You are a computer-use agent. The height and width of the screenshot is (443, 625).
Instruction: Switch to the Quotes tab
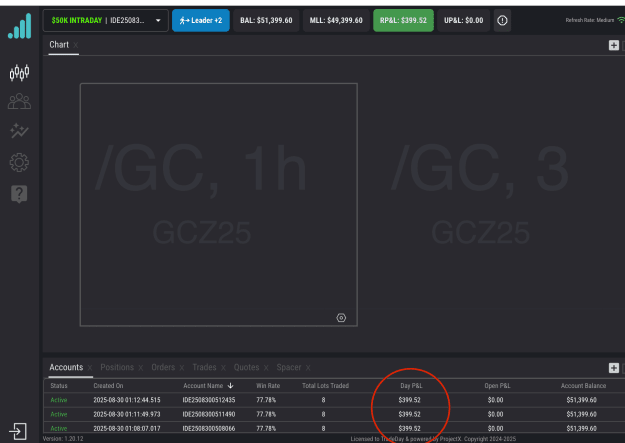[x=246, y=367]
